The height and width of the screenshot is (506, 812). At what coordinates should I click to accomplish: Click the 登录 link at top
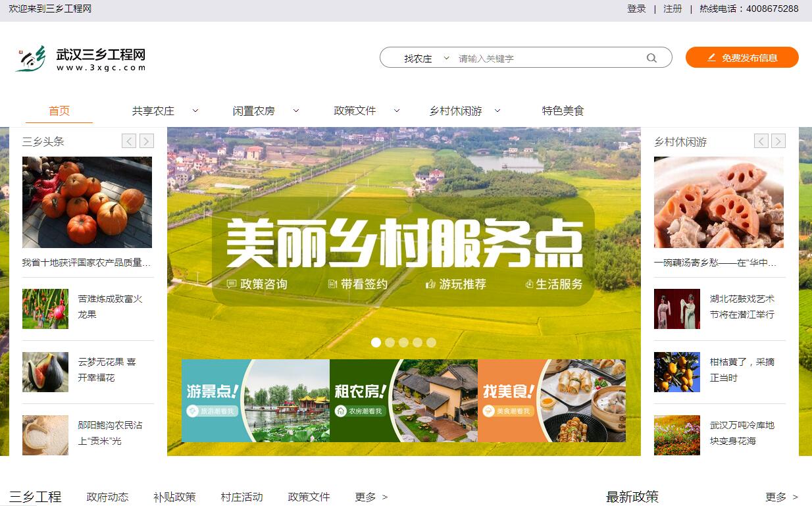click(x=636, y=9)
